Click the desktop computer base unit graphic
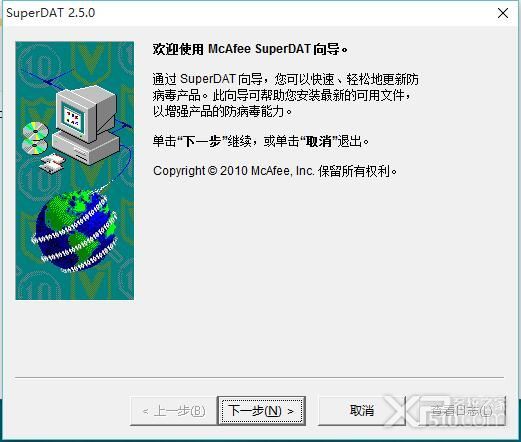 point(86,147)
